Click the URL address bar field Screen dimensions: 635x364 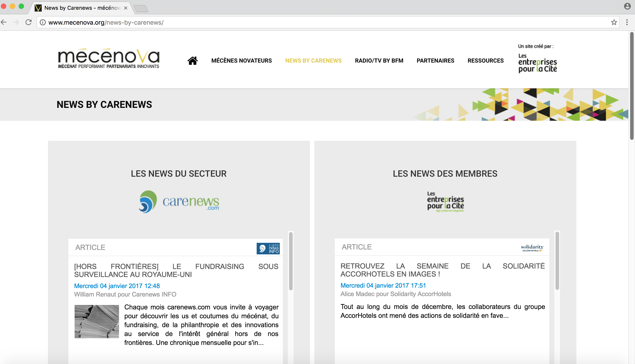click(x=328, y=22)
